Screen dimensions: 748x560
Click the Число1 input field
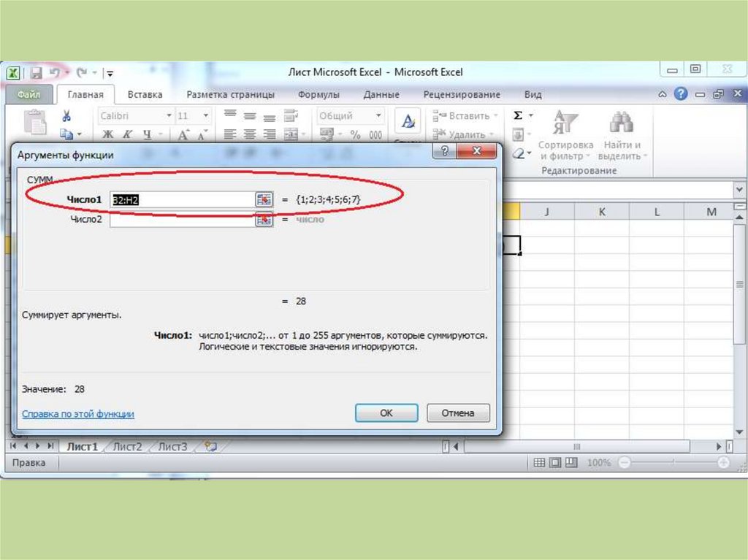[183, 200]
